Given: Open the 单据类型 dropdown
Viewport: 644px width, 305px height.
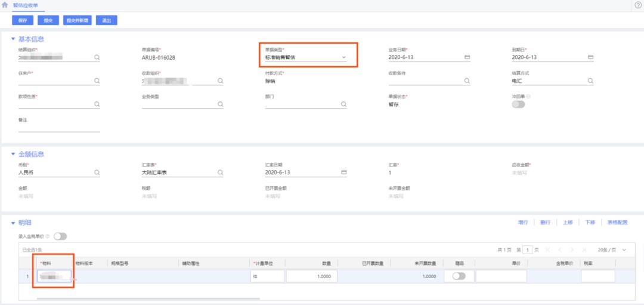Looking at the screenshot, I should 343,57.
